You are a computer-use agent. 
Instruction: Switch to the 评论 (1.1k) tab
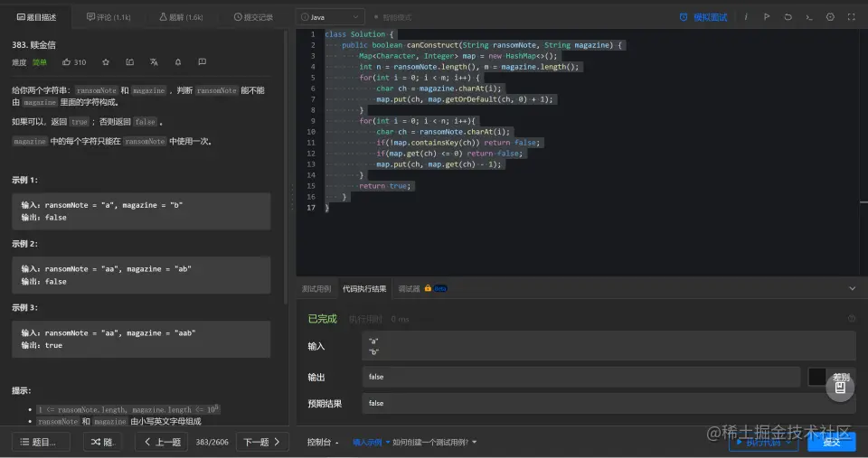108,17
